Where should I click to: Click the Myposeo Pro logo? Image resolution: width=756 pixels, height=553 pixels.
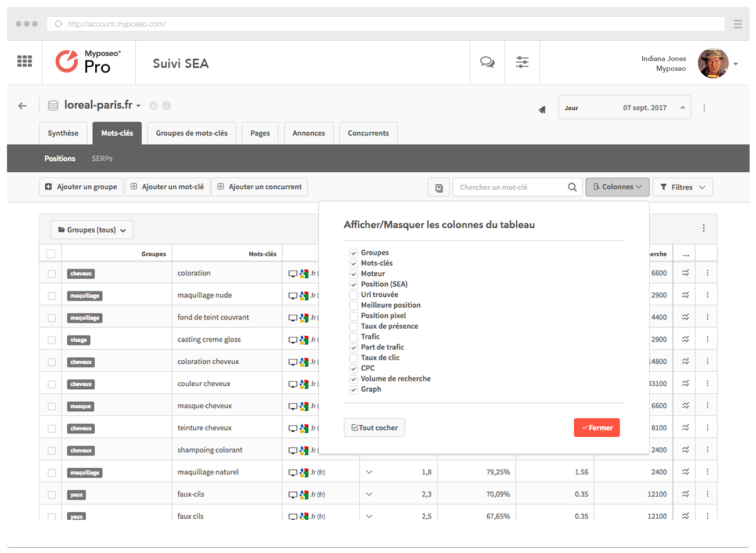point(88,62)
